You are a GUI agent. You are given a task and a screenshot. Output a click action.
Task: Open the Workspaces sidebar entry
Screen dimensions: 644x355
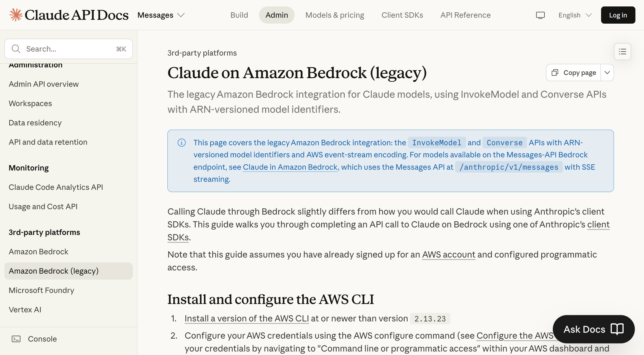coord(30,103)
